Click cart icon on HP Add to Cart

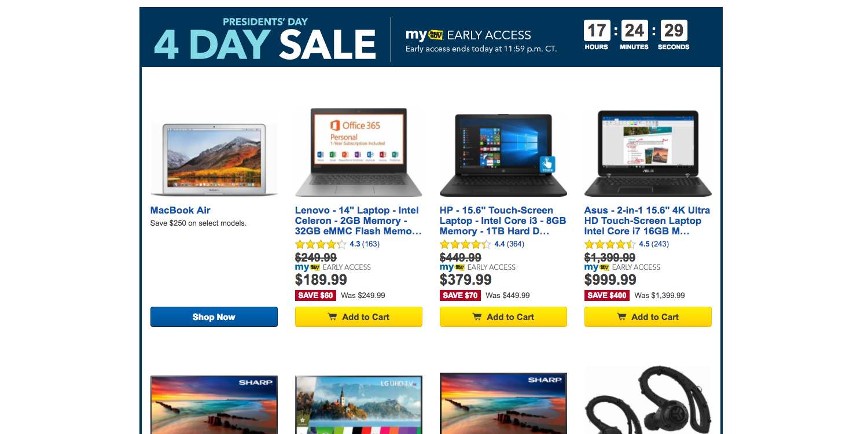[x=477, y=317]
